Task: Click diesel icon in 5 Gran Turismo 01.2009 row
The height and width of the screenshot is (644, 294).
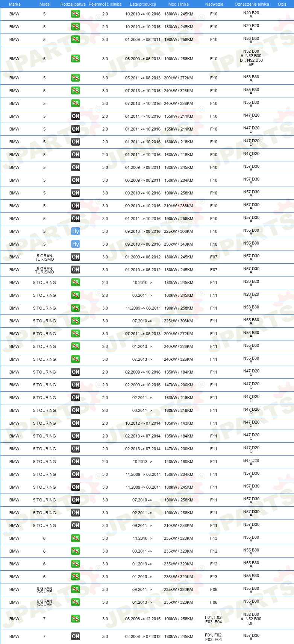Action: [x=76, y=257]
